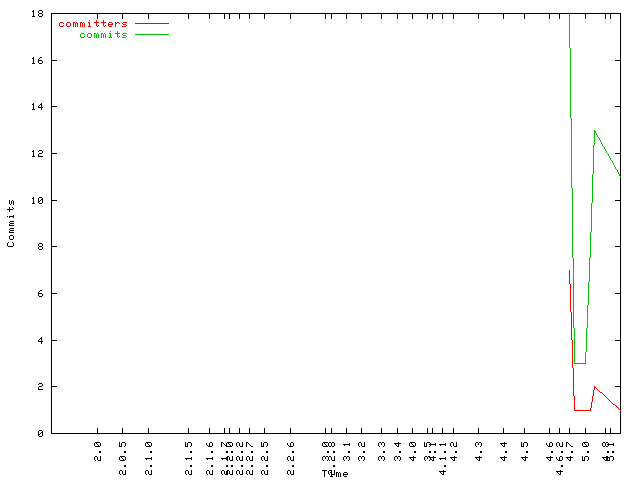Click the red committers legend line sample
Image resolution: width=640 pixels, height=480 pixels.
tap(151, 23)
